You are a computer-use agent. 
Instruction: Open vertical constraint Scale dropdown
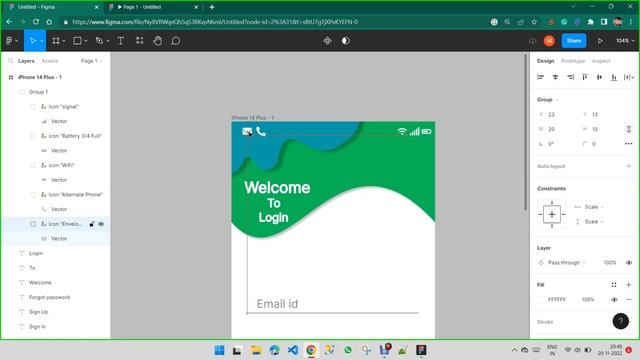pyautogui.click(x=589, y=222)
